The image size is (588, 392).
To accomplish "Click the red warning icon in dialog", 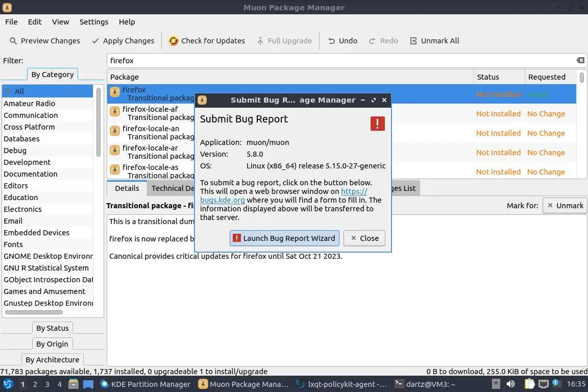I will 377,124.
